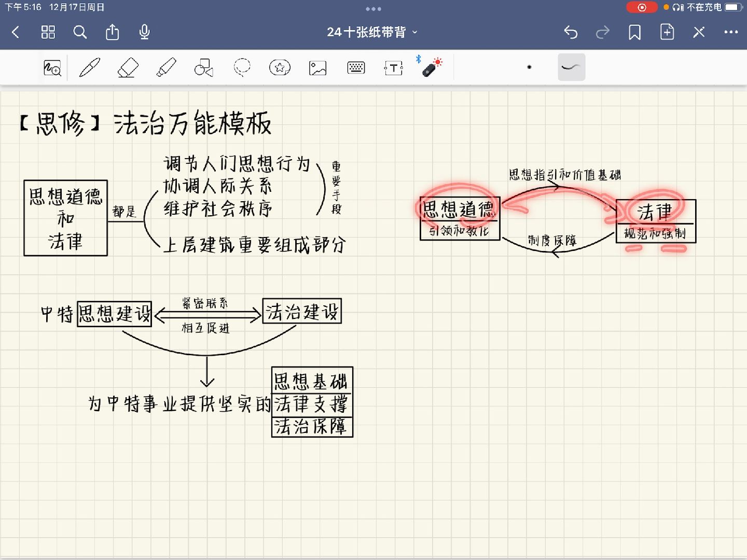Tap the handwritten line 调节人们思想行为
The width and height of the screenshot is (747, 560).
pos(237,164)
